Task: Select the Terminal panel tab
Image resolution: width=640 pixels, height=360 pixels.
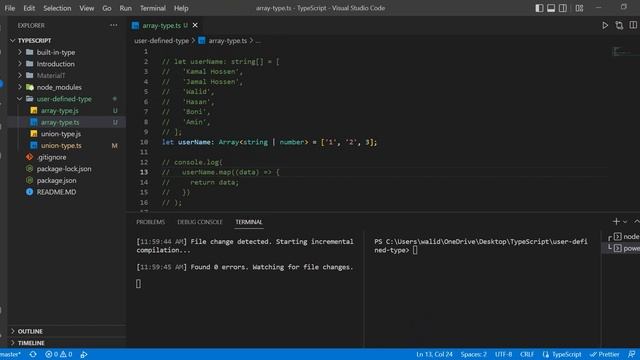Action: coord(249,222)
